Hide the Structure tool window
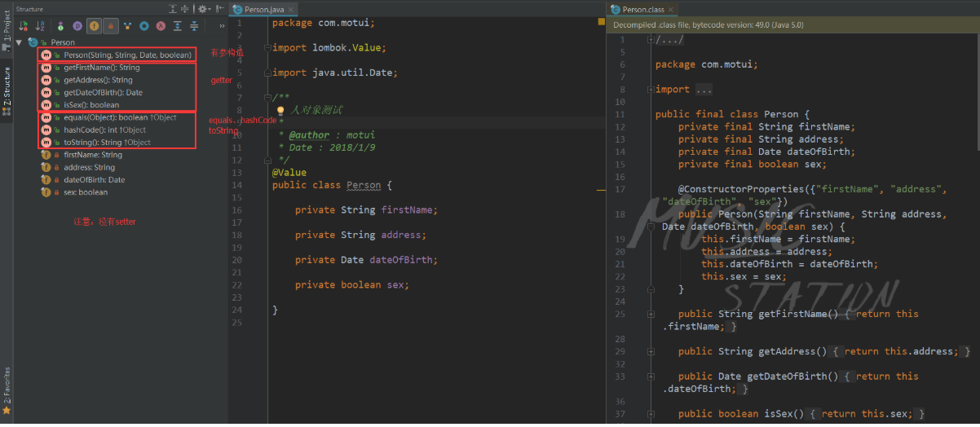The height and width of the screenshot is (427, 980). pos(220,9)
